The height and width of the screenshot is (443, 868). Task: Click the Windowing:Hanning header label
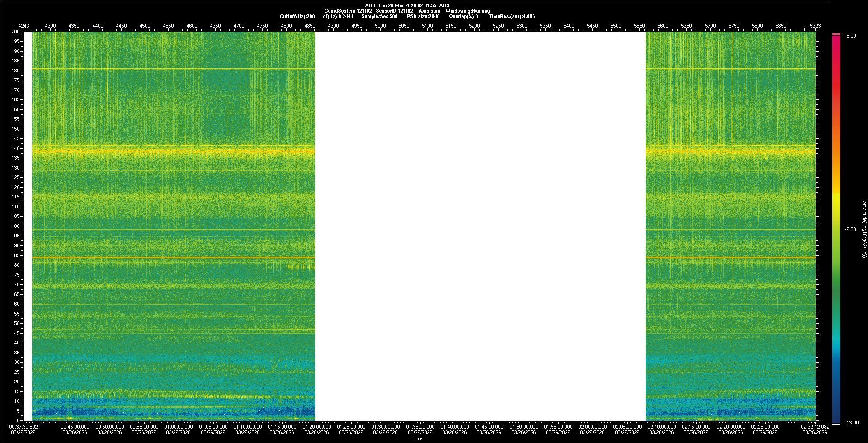click(x=467, y=11)
